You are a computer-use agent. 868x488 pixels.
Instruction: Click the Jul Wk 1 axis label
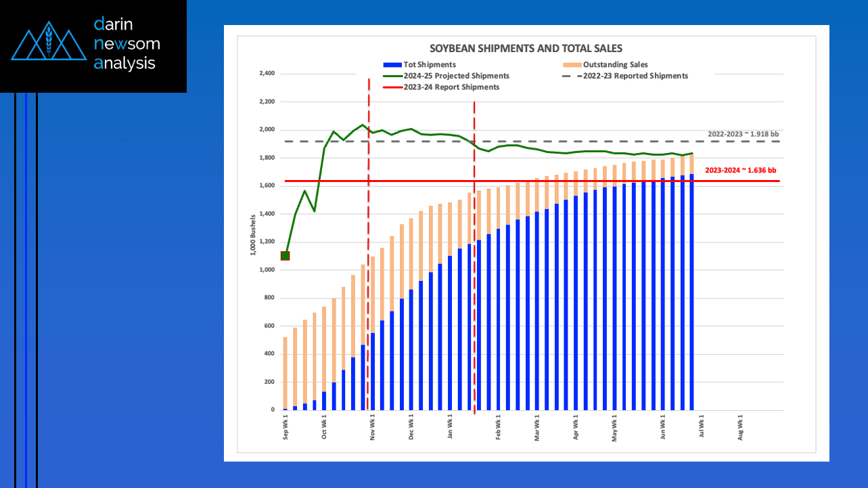click(x=702, y=427)
